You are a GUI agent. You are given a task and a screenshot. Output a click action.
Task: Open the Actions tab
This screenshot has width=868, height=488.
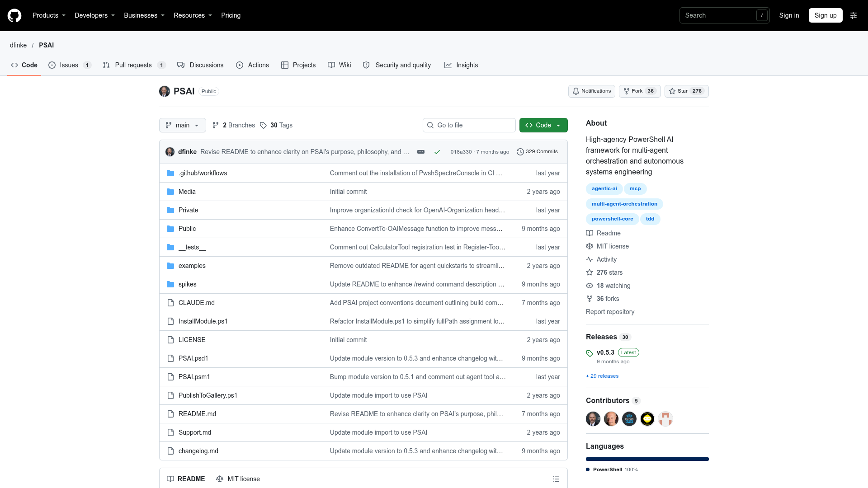252,65
